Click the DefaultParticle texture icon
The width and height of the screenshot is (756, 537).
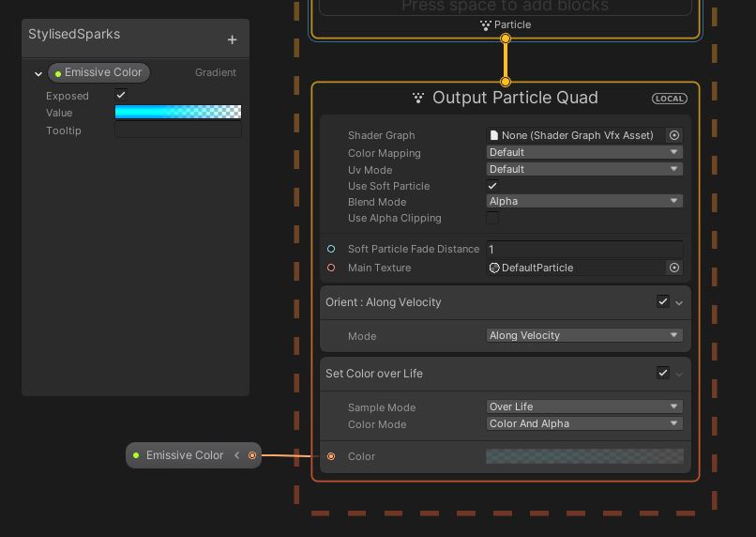(x=494, y=268)
